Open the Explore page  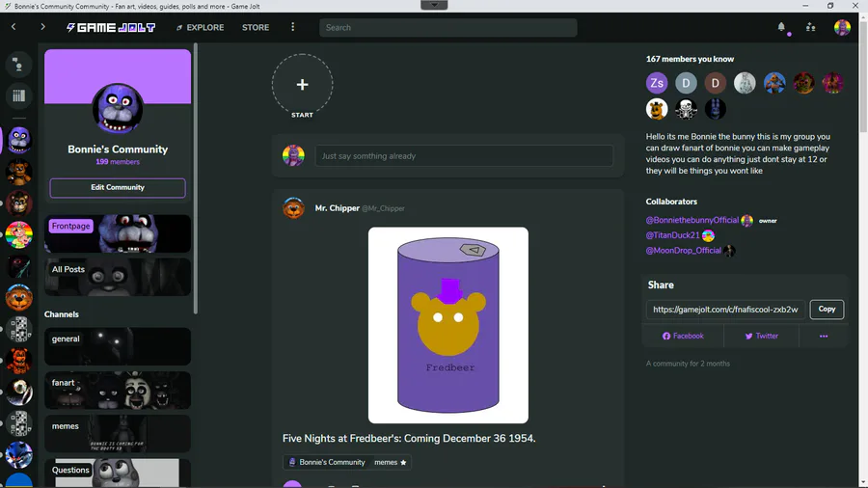pyautogui.click(x=200, y=27)
